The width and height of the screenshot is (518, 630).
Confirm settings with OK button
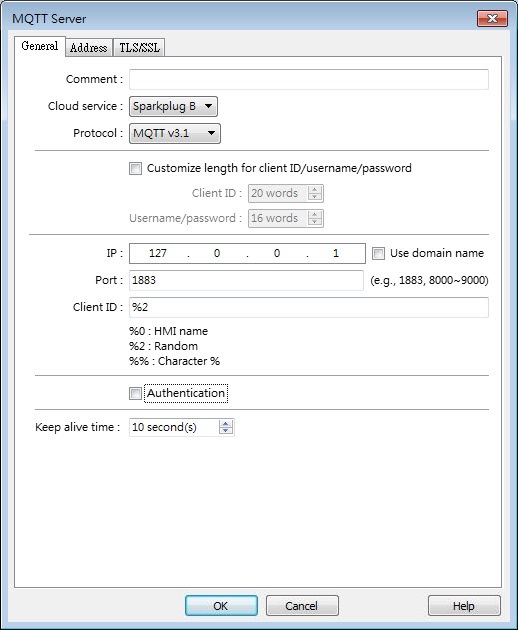pyautogui.click(x=221, y=605)
